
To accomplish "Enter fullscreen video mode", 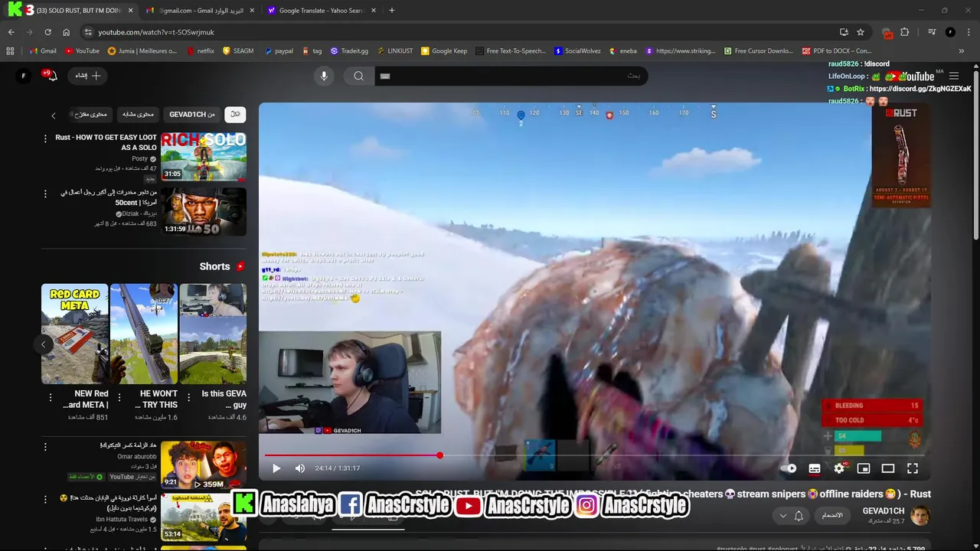I will tap(913, 468).
